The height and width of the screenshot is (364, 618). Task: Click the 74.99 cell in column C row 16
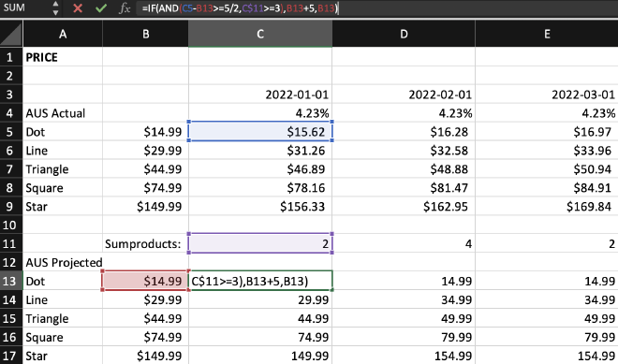(260, 337)
